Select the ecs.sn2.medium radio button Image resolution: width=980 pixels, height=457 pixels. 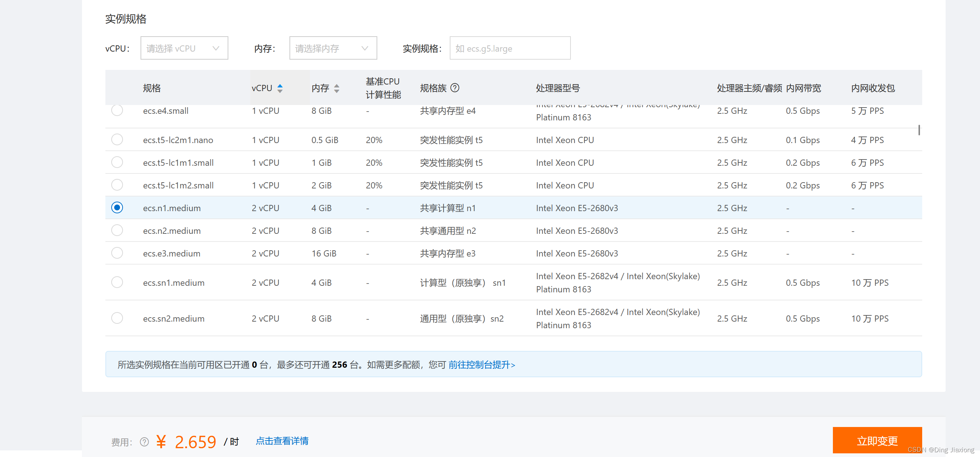click(117, 318)
